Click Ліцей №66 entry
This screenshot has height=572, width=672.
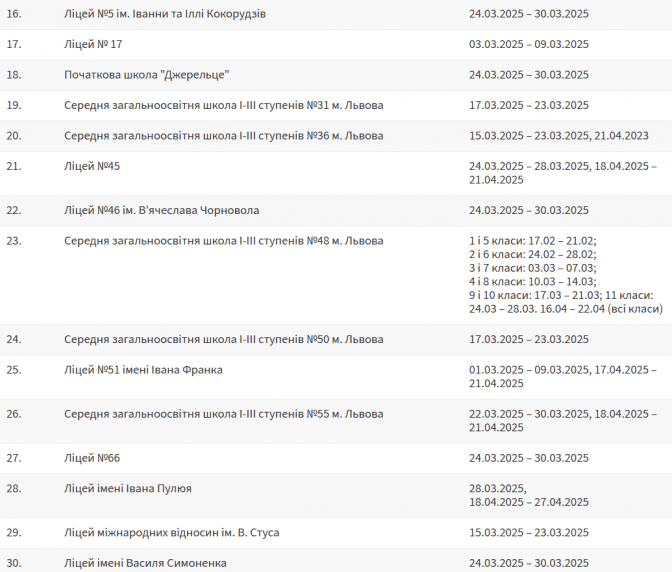tap(92, 458)
